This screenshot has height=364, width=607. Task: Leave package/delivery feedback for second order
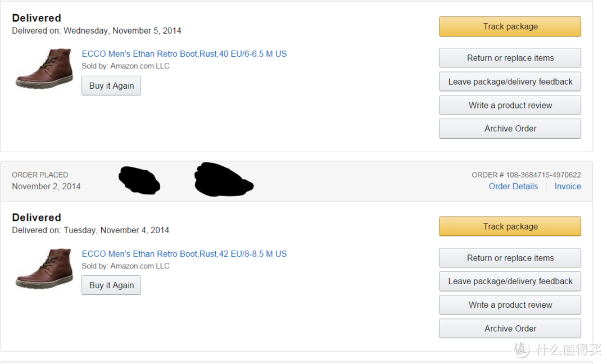pyautogui.click(x=510, y=281)
